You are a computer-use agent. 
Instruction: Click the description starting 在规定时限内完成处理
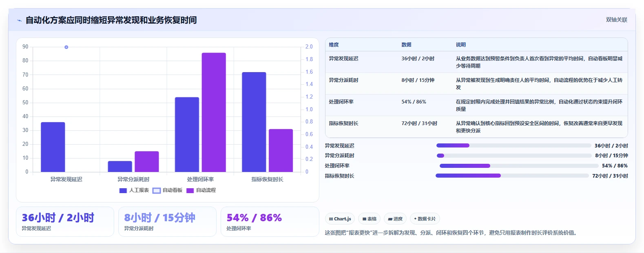pyautogui.click(x=539, y=106)
